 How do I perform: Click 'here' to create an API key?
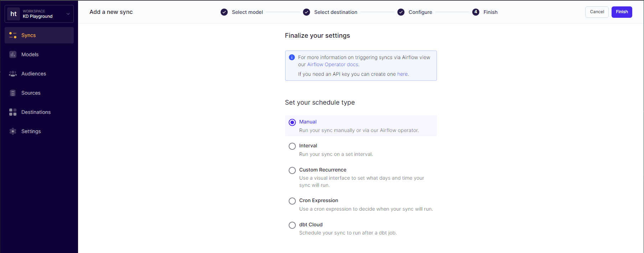coord(402,74)
